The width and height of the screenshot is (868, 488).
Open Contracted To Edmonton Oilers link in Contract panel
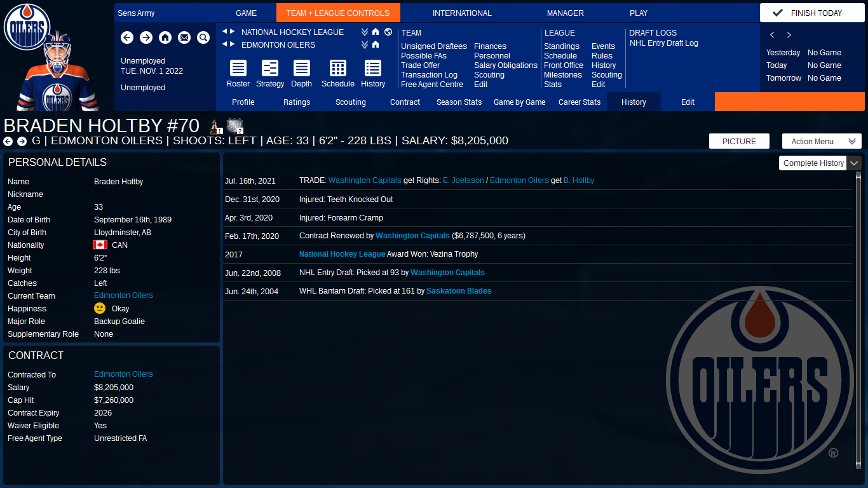click(x=123, y=374)
